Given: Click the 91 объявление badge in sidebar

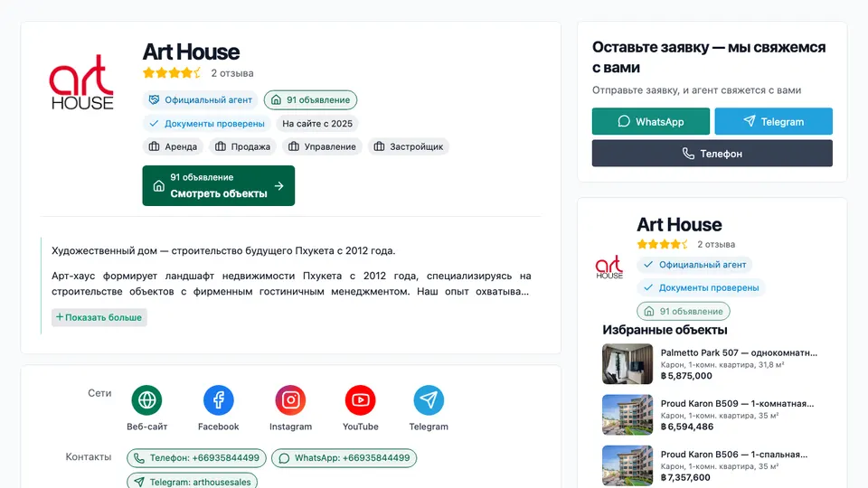Looking at the screenshot, I should (x=684, y=312).
